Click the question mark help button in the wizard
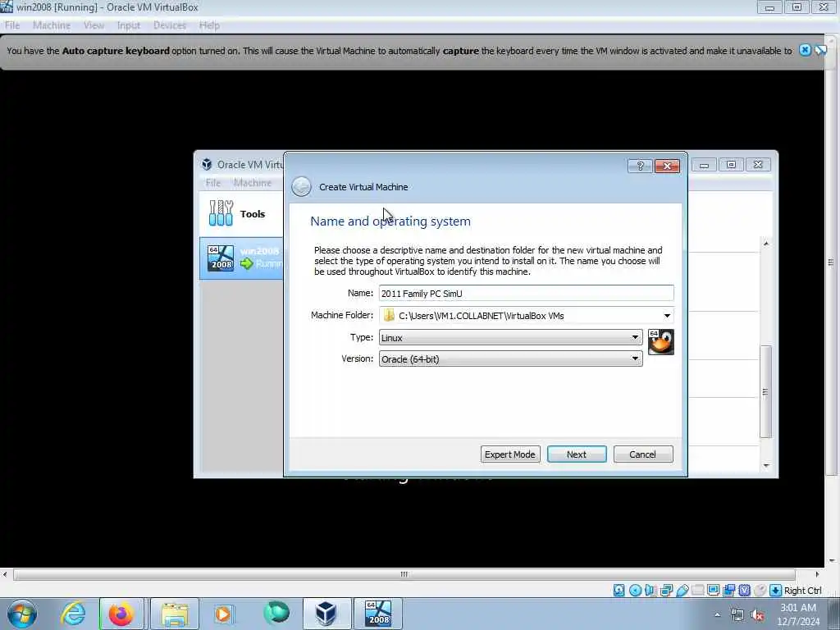This screenshot has height=630, width=840. [640, 166]
